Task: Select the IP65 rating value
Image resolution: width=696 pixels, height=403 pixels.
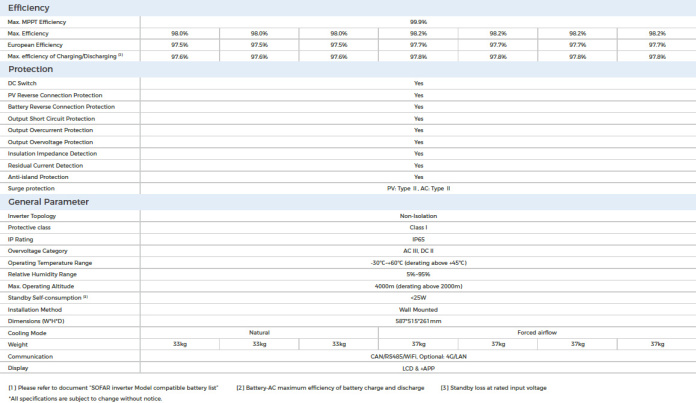Action: 418,239
